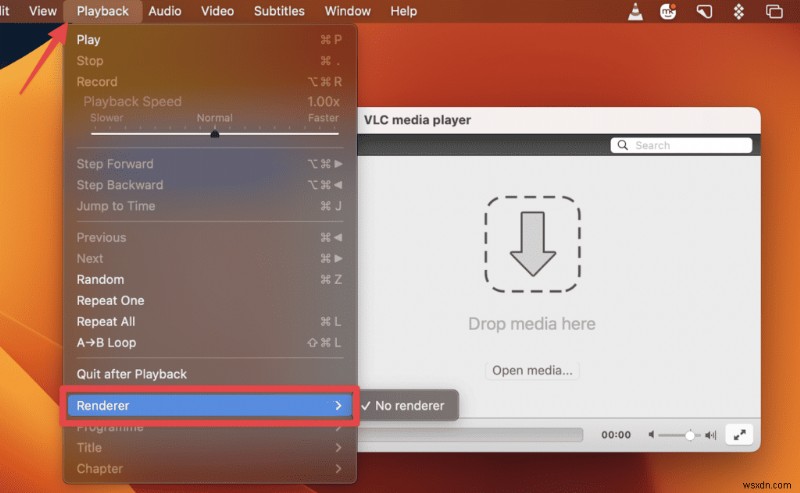800x493 pixels.
Task: Select Jump to Time
Action: coord(209,206)
